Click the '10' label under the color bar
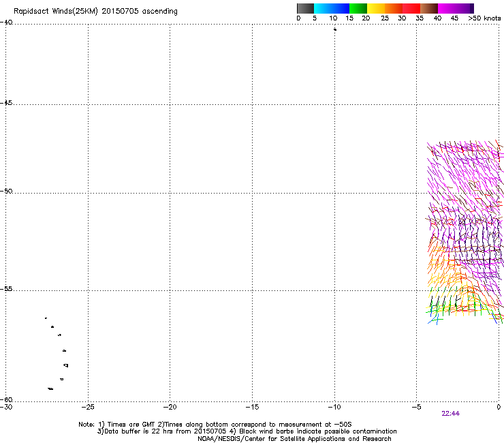This screenshot has height=443, width=504. coord(333,18)
